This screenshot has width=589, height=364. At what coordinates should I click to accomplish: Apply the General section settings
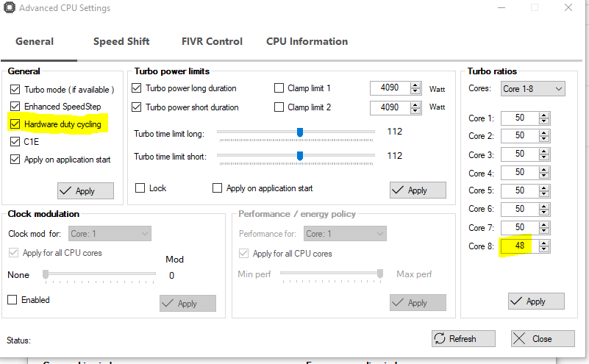[85, 191]
